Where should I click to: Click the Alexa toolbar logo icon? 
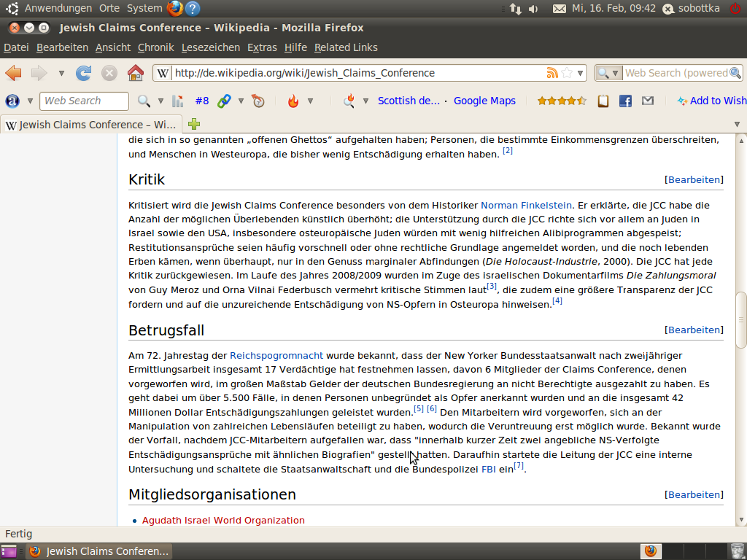12,101
